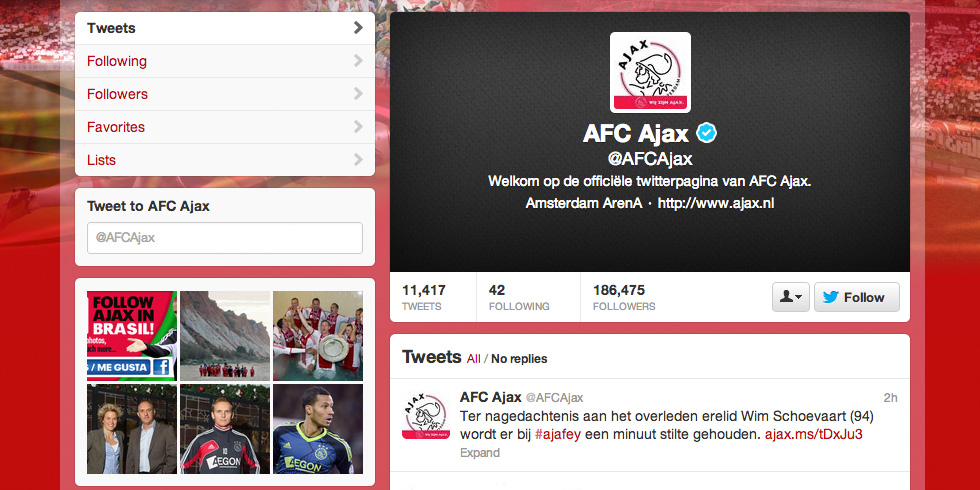Image resolution: width=980 pixels, height=490 pixels.
Task: Click the chevron arrow on the Followers row
Action: pos(358,94)
